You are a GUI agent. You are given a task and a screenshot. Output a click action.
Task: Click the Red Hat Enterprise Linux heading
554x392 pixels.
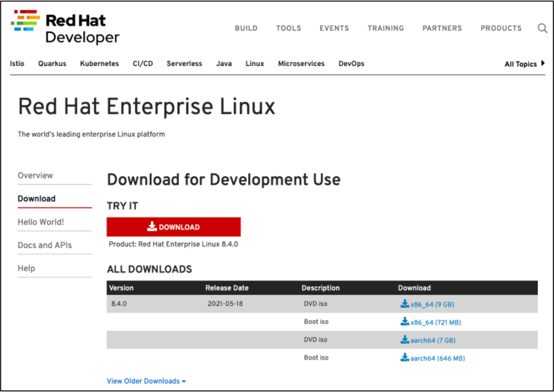[146, 107]
